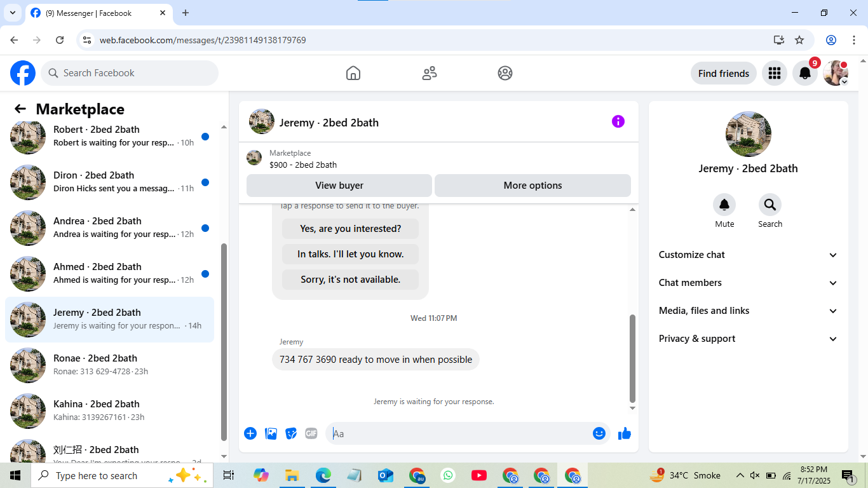Show hidden system tray icons
The width and height of the screenshot is (868, 488).
pyautogui.click(x=740, y=475)
